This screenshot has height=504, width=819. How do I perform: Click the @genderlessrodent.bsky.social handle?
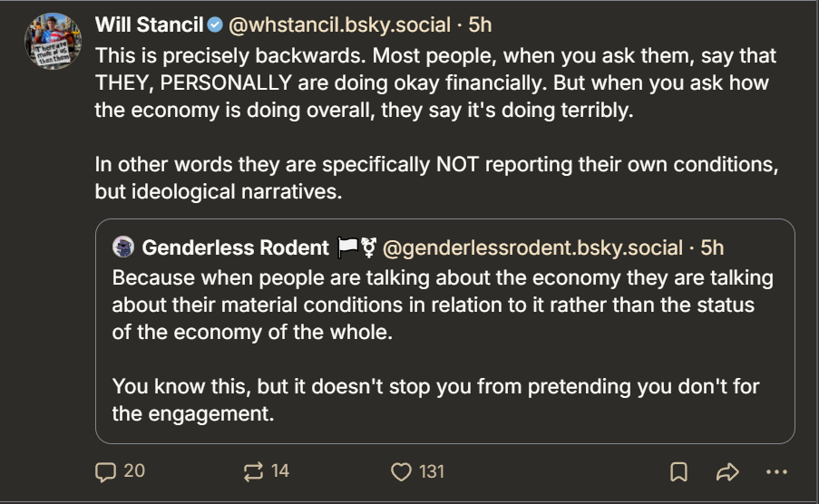click(x=532, y=247)
